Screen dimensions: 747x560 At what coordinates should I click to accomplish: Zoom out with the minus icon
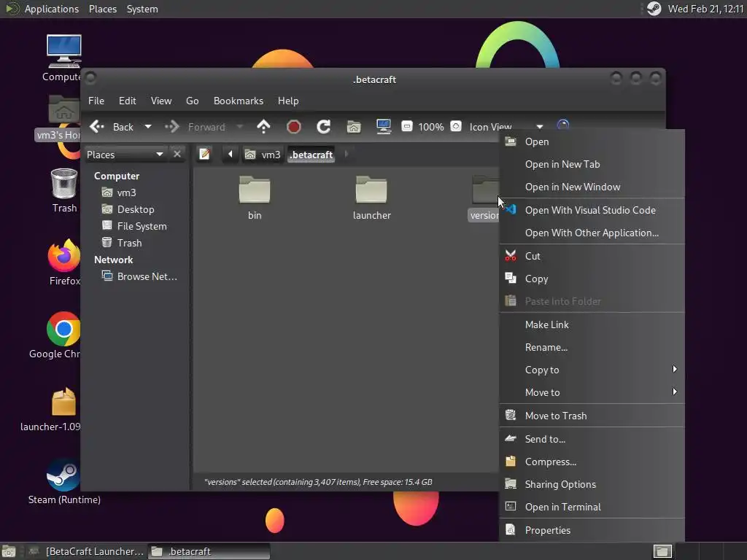click(406, 127)
